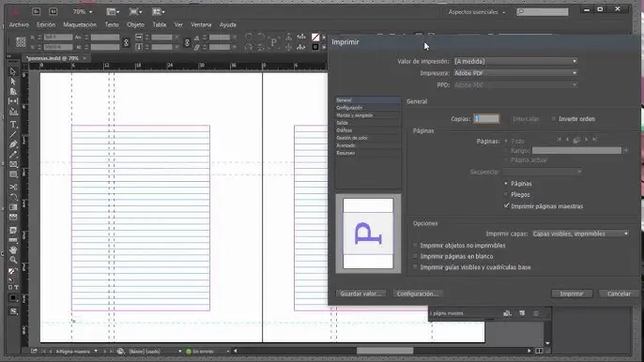Click create new page icon in Pages panel
644x362 pixels.
[x=522, y=313]
